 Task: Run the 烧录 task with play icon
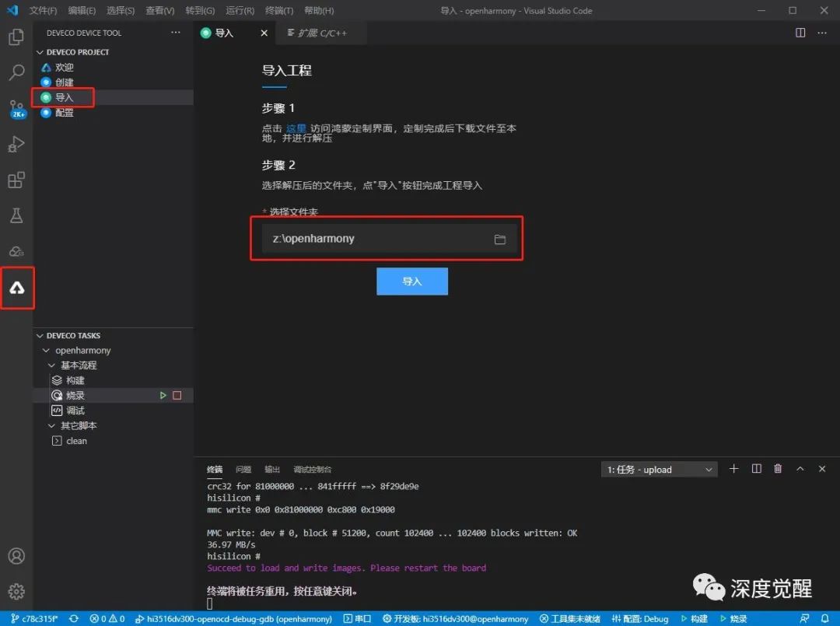coord(163,395)
